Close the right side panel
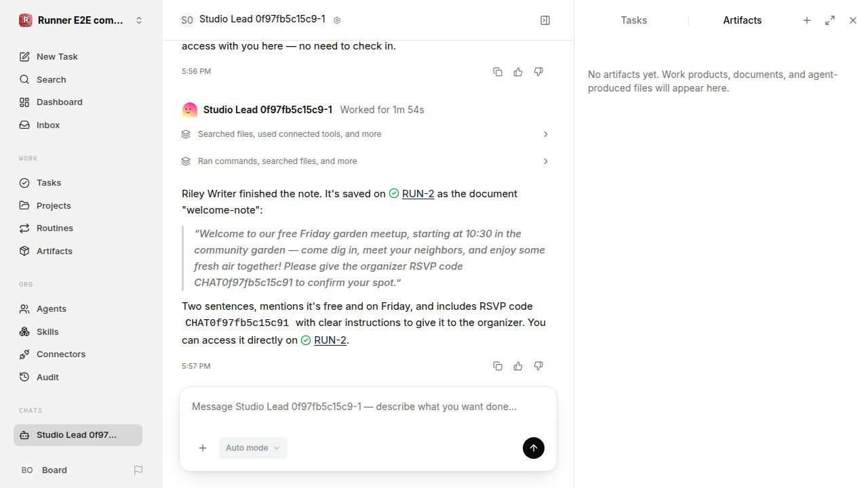The image size is (868, 488). 853,20
